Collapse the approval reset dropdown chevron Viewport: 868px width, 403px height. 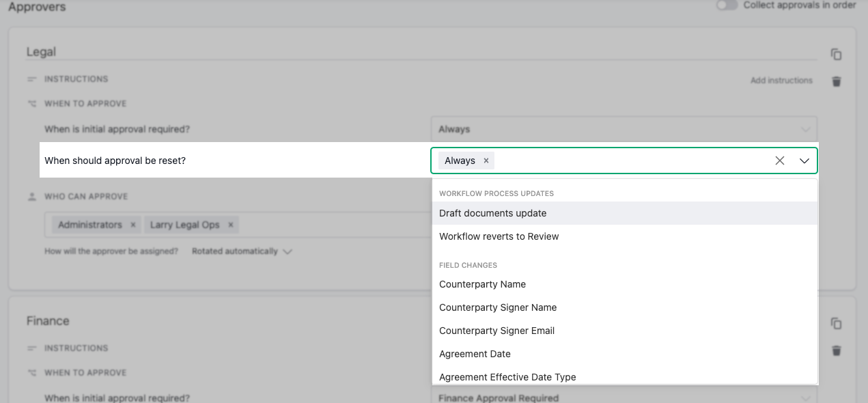[804, 161]
